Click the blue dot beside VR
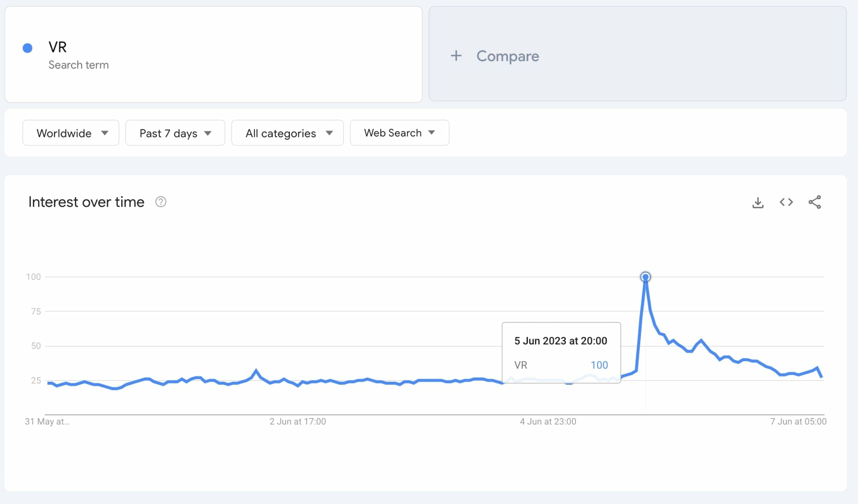The width and height of the screenshot is (858, 504). coord(28,48)
